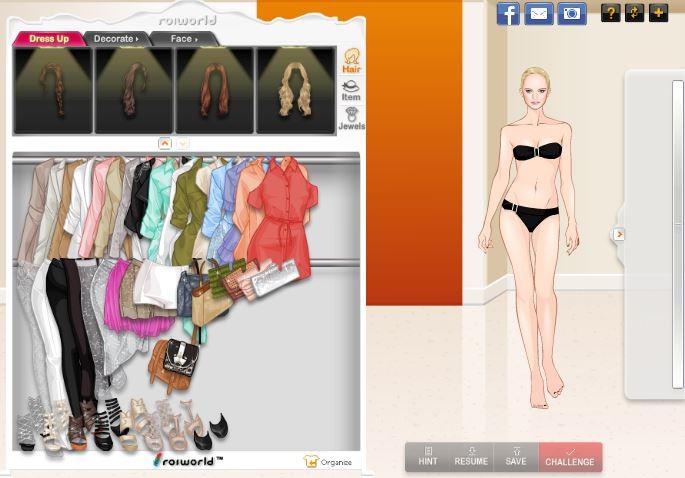This screenshot has height=478, width=685.
Task: Select the Jewels ring category icon
Action: [351, 119]
